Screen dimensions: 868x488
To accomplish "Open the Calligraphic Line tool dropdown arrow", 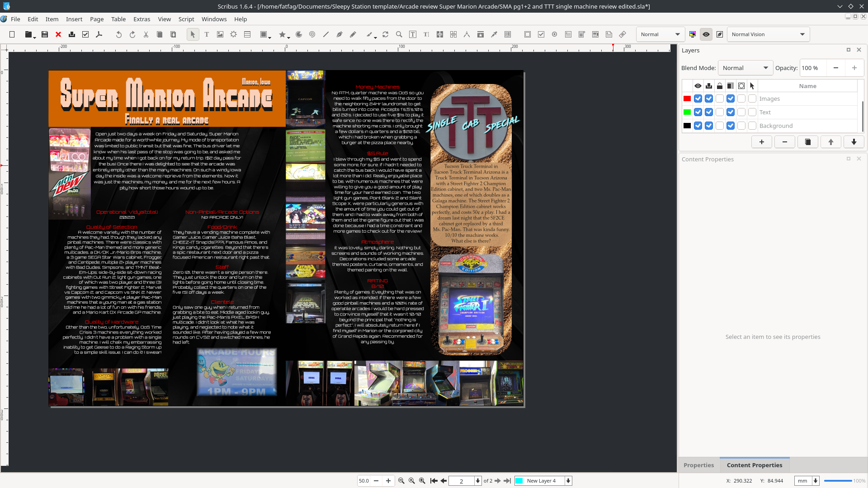I will click(x=376, y=37).
